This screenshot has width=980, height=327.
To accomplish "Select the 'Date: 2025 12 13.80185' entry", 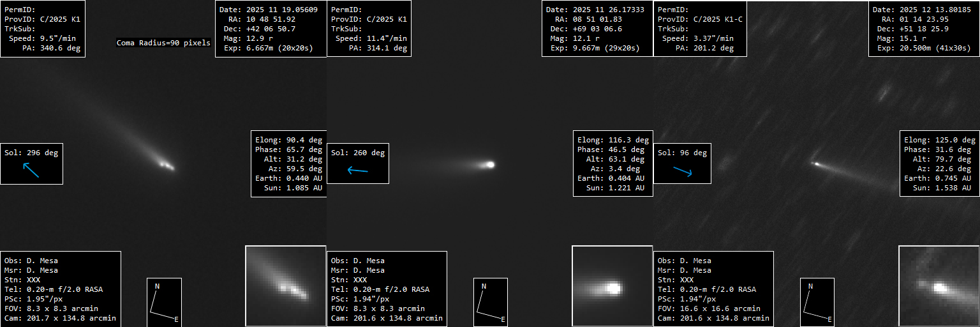I will (921, 10).
